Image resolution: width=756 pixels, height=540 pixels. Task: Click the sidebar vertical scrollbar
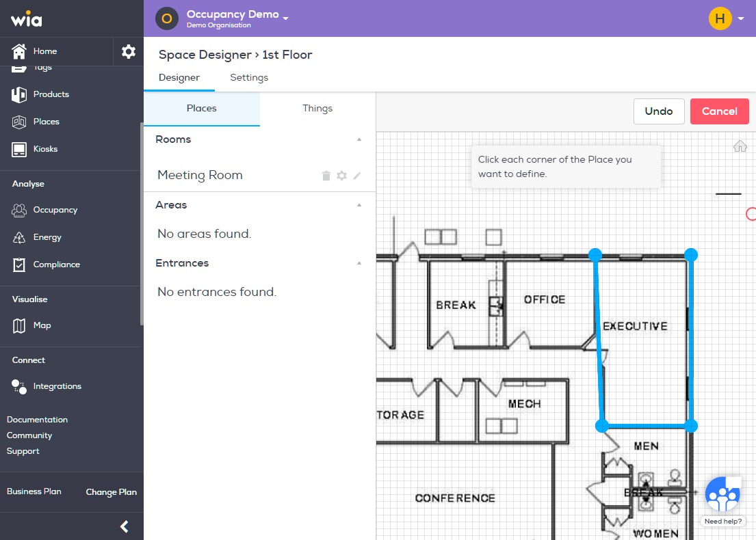point(142,224)
